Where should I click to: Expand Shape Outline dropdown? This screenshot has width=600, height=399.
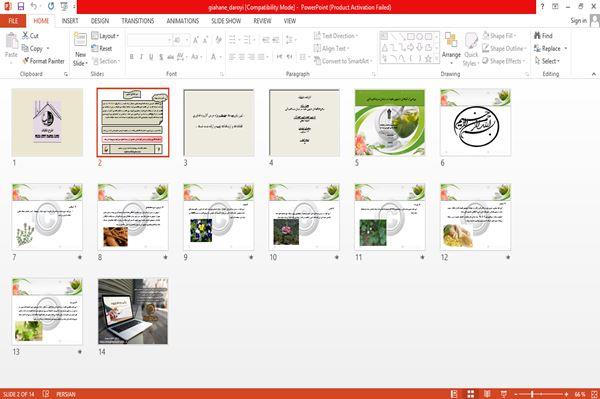coord(504,48)
